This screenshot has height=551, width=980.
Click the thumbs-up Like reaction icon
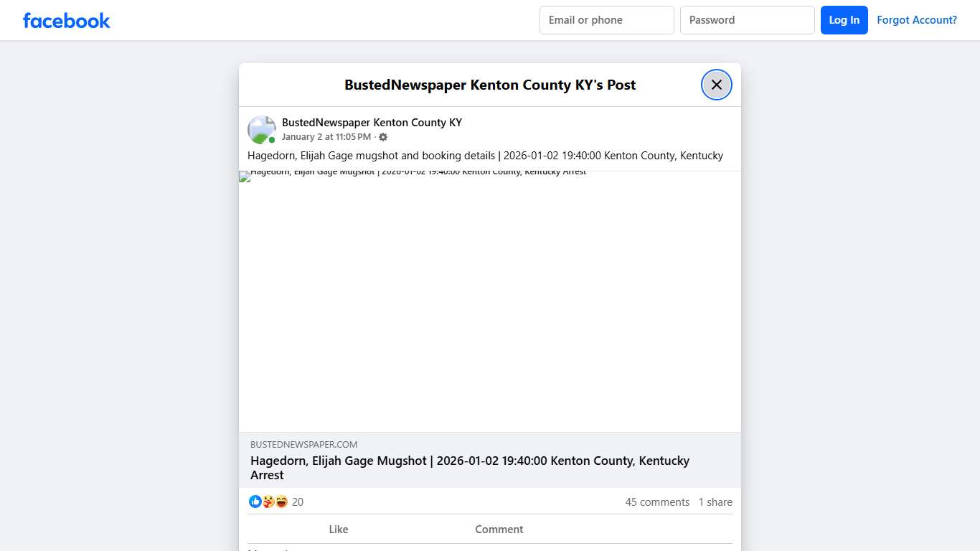(255, 501)
